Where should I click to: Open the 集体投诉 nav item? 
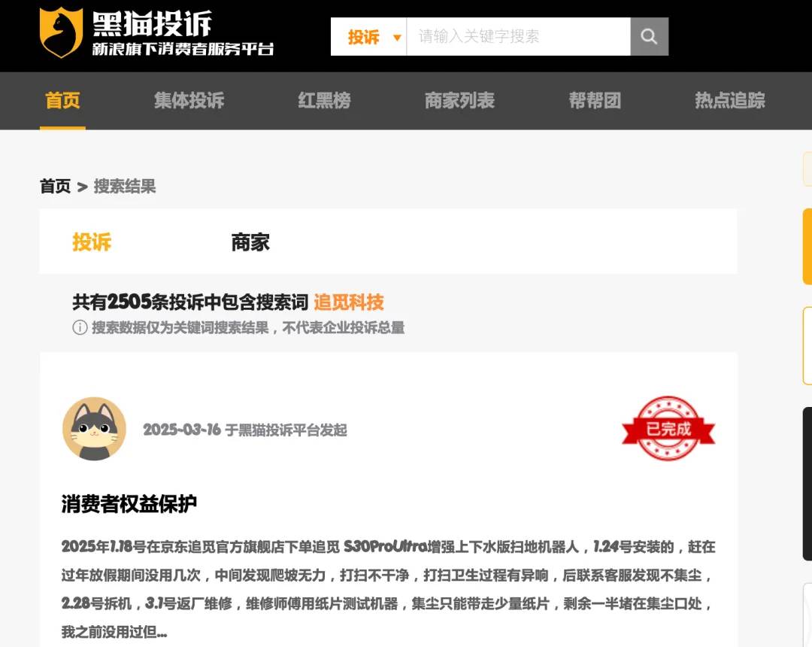pyautogui.click(x=189, y=100)
